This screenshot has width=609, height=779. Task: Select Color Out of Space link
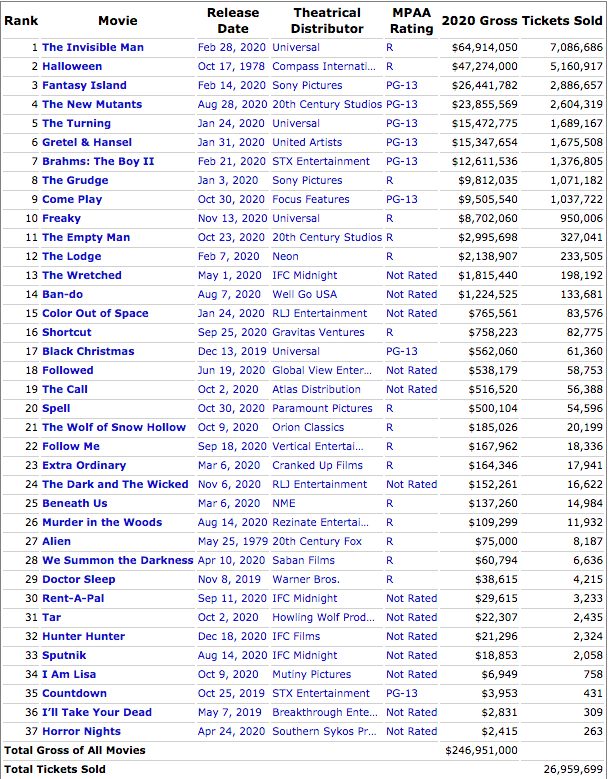coord(94,313)
